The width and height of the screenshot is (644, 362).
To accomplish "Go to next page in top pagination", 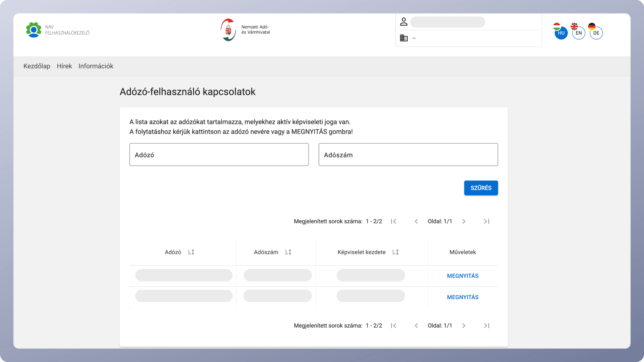I will (x=464, y=221).
